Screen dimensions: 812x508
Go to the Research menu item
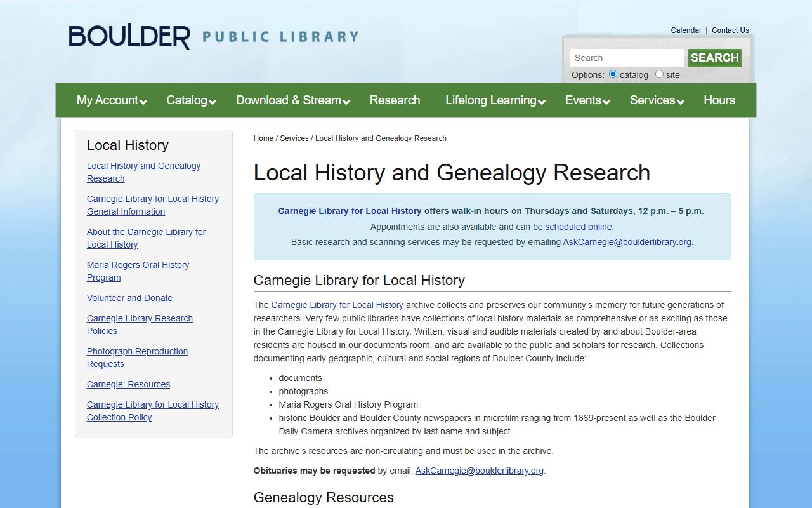tap(395, 100)
